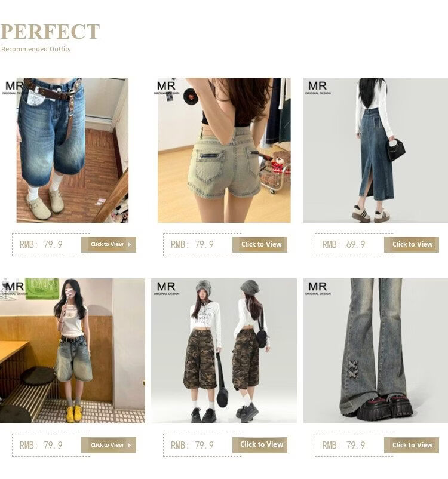This screenshot has height=479, width=448.
Task: Open the khaki zip-pocket shorts photo
Action: click(x=224, y=150)
